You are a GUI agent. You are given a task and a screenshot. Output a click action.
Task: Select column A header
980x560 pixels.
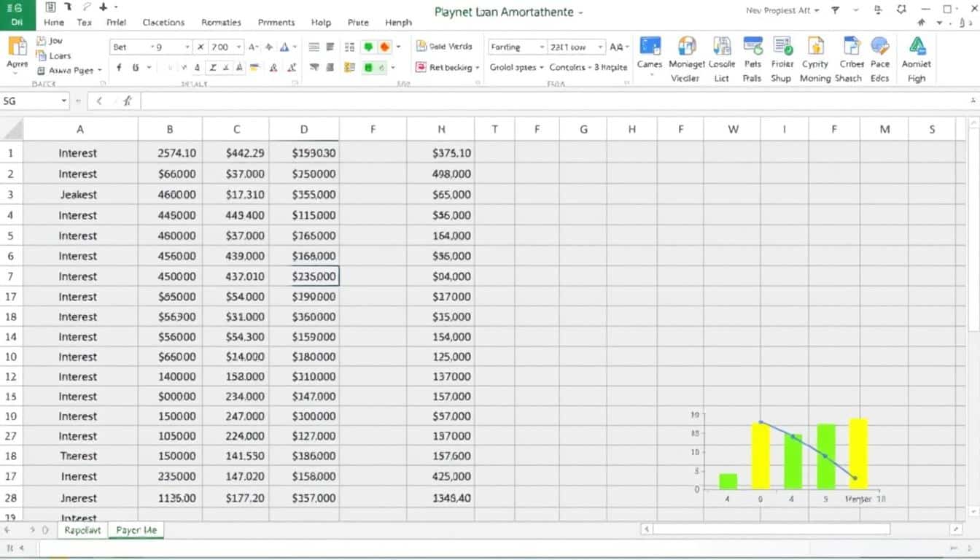click(80, 129)
